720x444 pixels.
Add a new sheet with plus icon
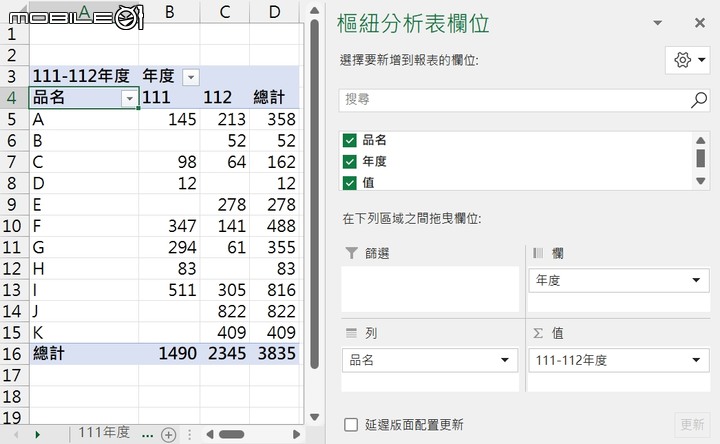[169, 434]
